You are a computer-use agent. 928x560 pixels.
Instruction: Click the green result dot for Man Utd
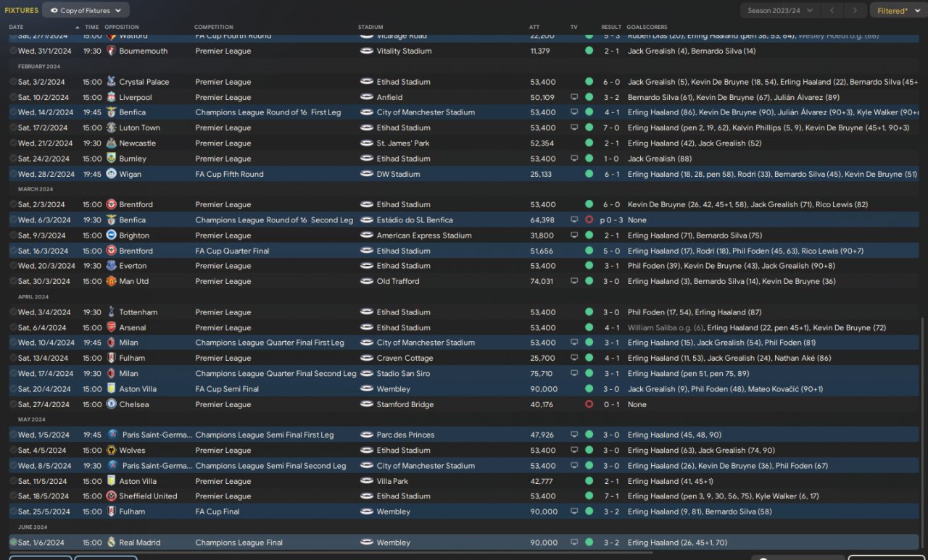point(589,281)
